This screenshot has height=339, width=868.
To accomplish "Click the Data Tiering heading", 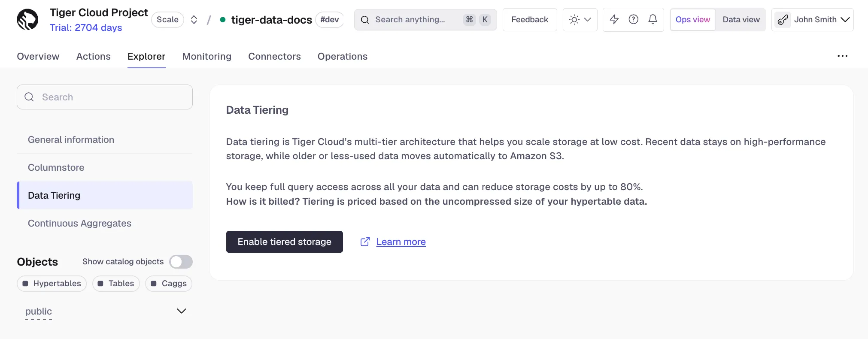I will (257, 110).
